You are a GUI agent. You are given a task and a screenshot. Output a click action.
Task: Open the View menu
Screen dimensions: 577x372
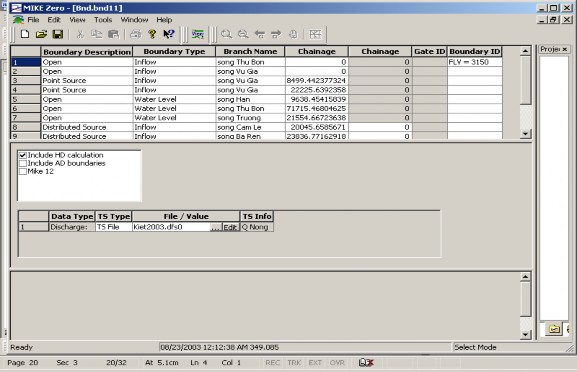(x=77, y=20)
